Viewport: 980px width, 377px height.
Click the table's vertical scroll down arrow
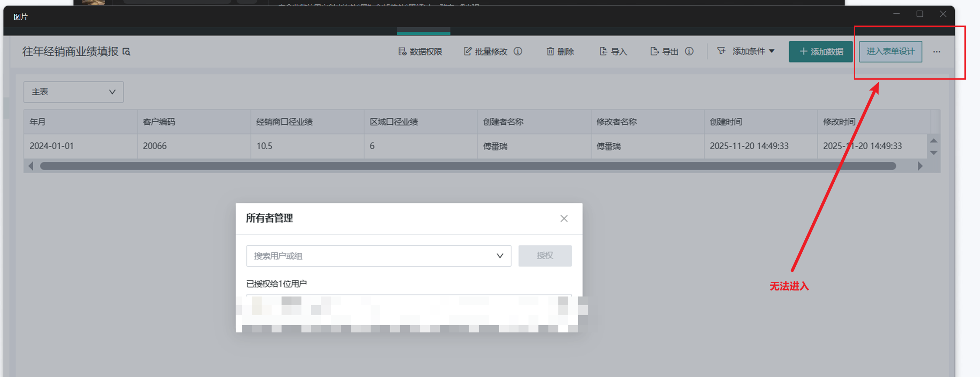pyautogui.click(x=934, y=153)
